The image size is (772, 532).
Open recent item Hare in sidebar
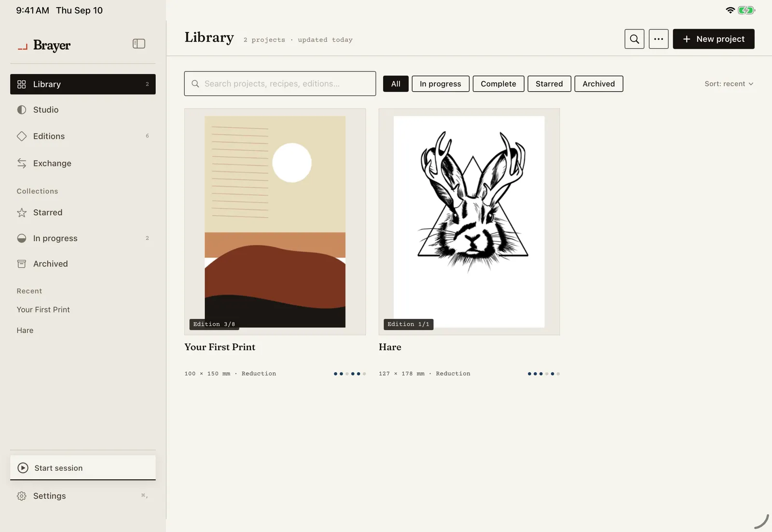(x=25, y=330)
